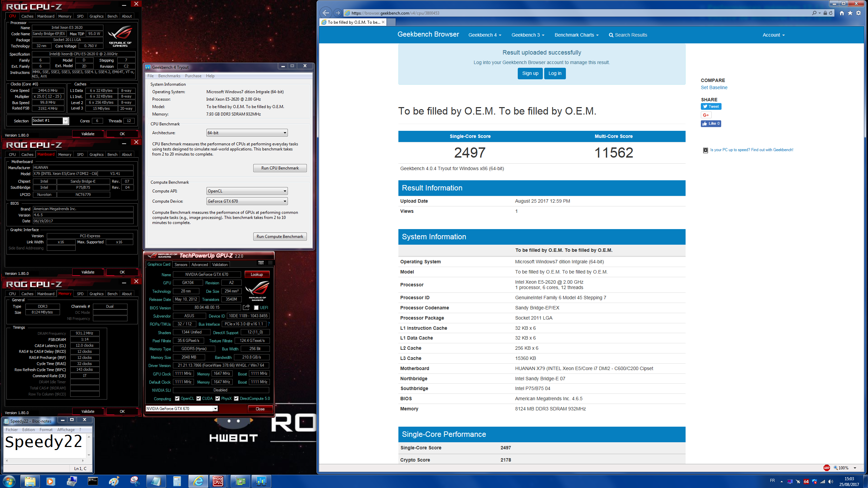
Task: Toggle the UEFI checkbox in GPU-Z
Action: click(256, 308)
